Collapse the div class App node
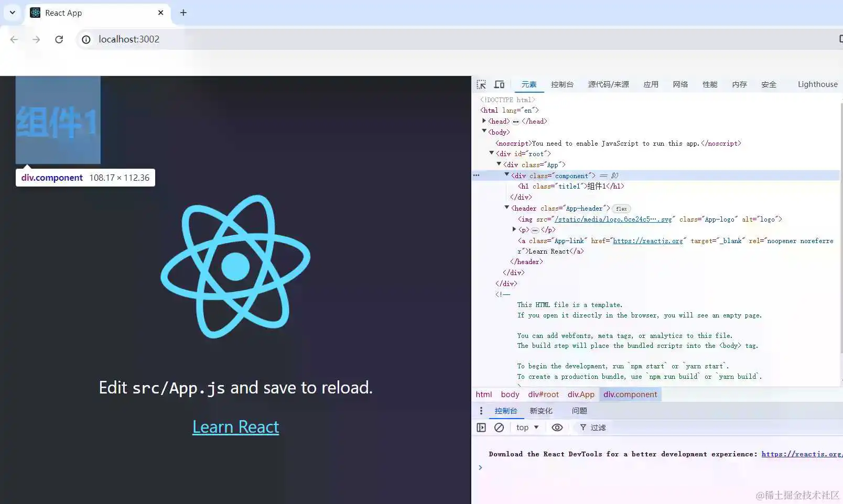The width and height of the screenshot is (843, 504). (499, 164)
